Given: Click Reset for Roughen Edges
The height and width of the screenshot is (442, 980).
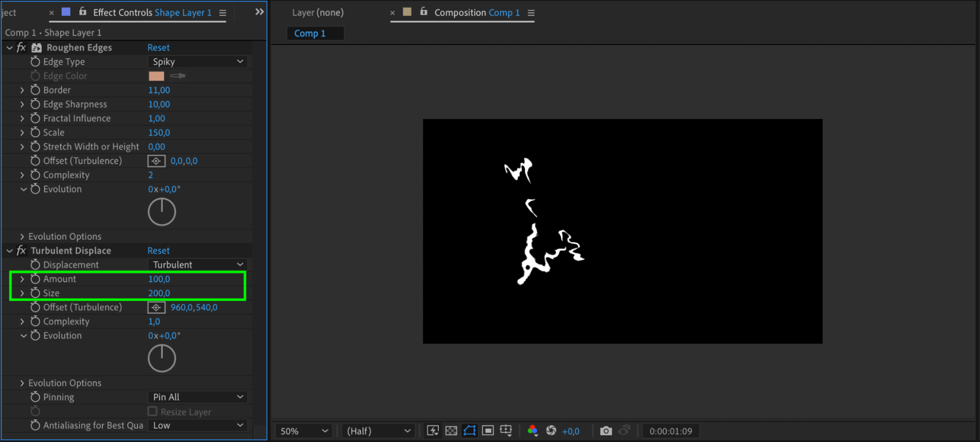Looking at the screenshot, I should pyautogui.click(x=158, y=48).
